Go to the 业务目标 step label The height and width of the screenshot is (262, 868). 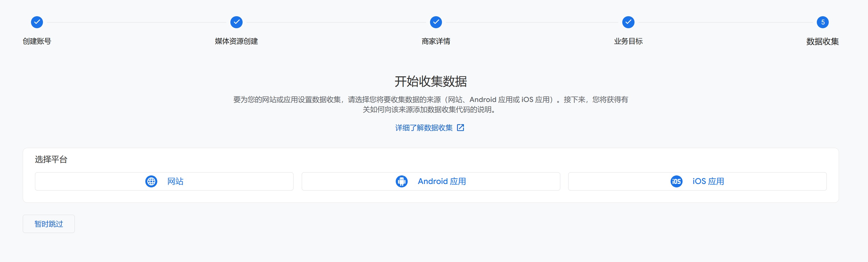coord(629,41)
